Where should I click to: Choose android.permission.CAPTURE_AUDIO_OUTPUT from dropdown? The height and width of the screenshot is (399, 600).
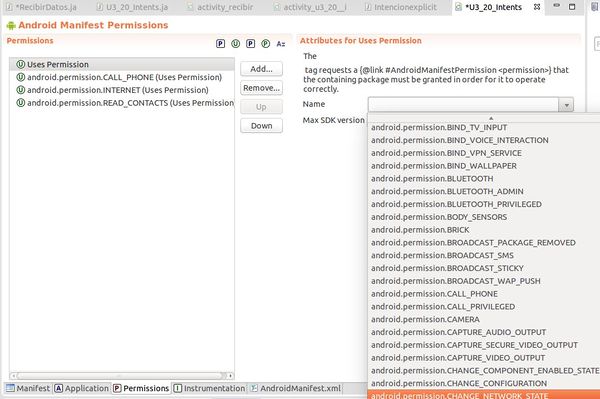point(484,332)
